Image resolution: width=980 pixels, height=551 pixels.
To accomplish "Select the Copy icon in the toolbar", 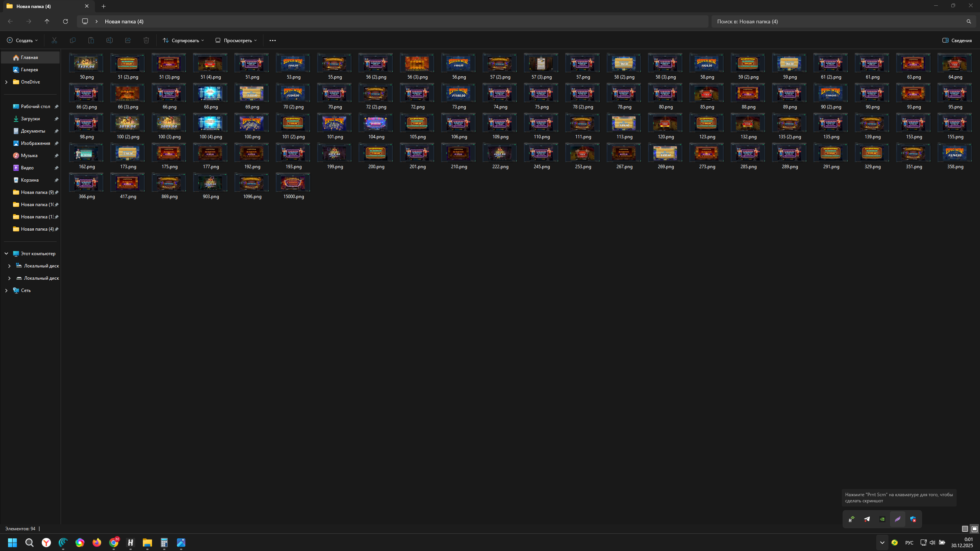I will click(x=73, y=40).
